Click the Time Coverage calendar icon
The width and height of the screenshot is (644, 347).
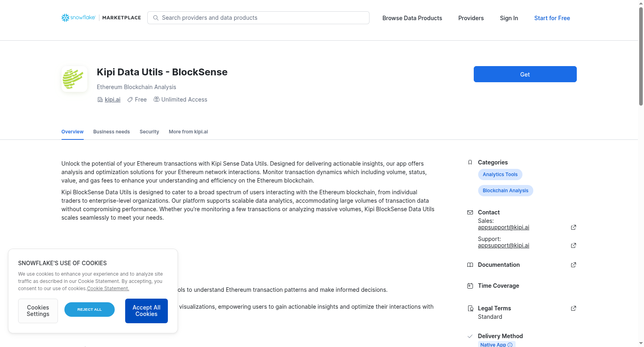[x=470, y=286]
